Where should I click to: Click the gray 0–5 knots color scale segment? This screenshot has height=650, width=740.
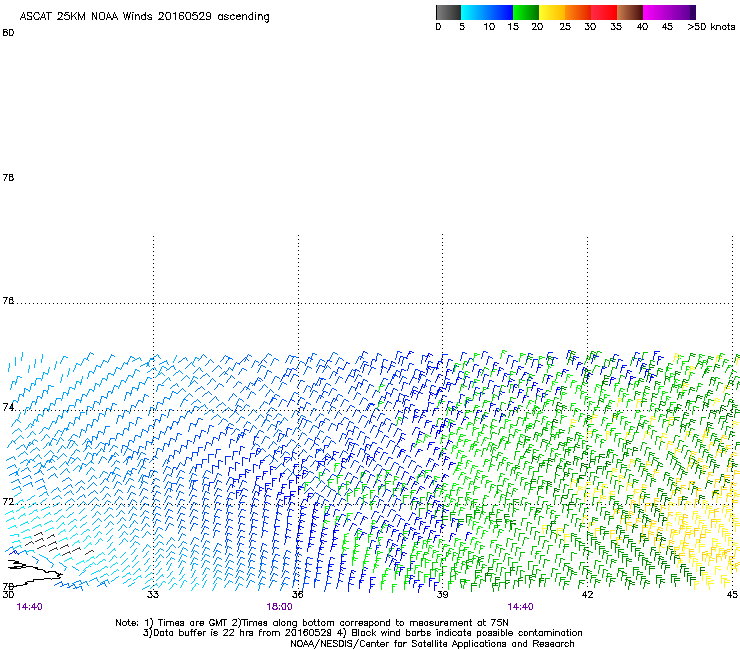point(448,12)
